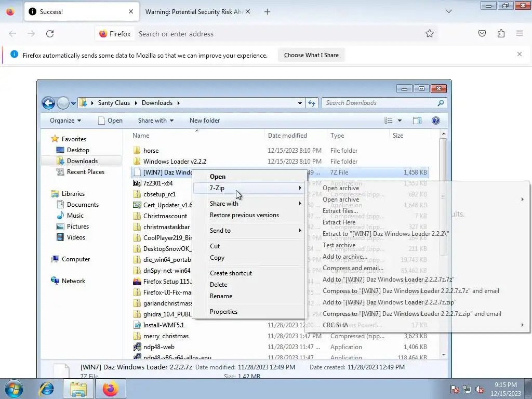This screenshot has width=532, height=399.
Task: Select the horse folder icon
Action: click(x=137, y=150)
